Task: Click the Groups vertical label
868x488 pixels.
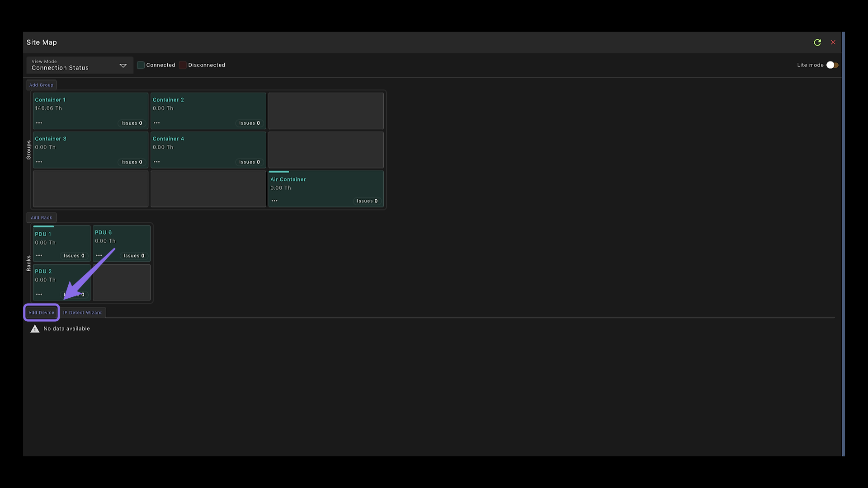Action: [x=28, y=150]
